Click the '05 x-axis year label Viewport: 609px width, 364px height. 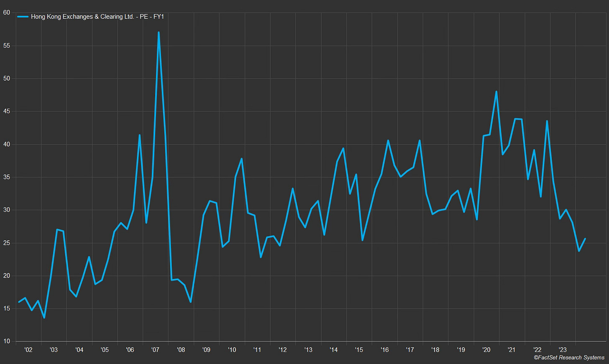coord(105,350)
